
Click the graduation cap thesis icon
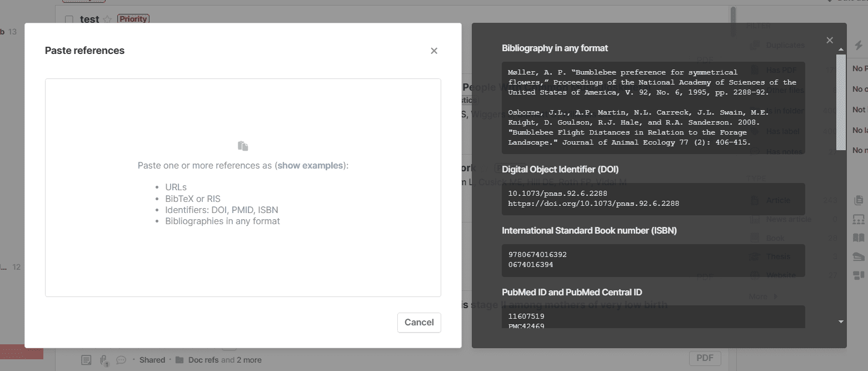point(859,256)
